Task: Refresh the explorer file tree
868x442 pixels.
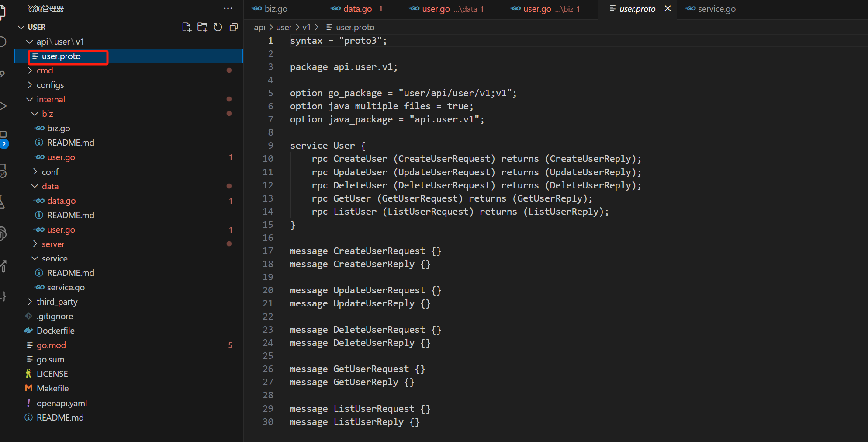Action: tap(218, 27)
